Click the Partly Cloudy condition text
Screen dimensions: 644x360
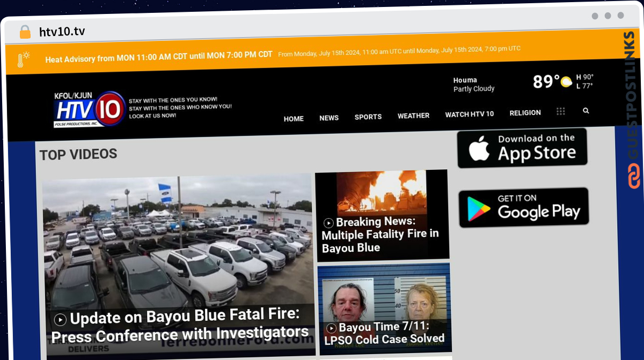point(474,89)
